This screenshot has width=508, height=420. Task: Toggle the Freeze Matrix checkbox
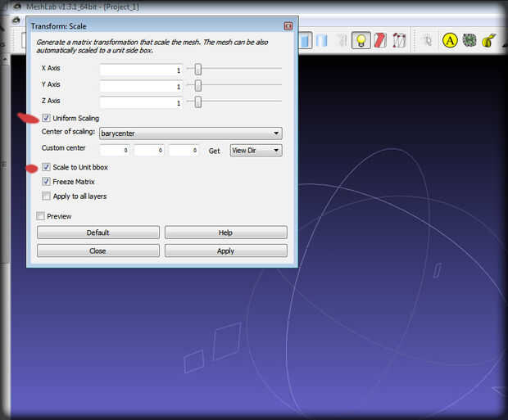[46, 181]
